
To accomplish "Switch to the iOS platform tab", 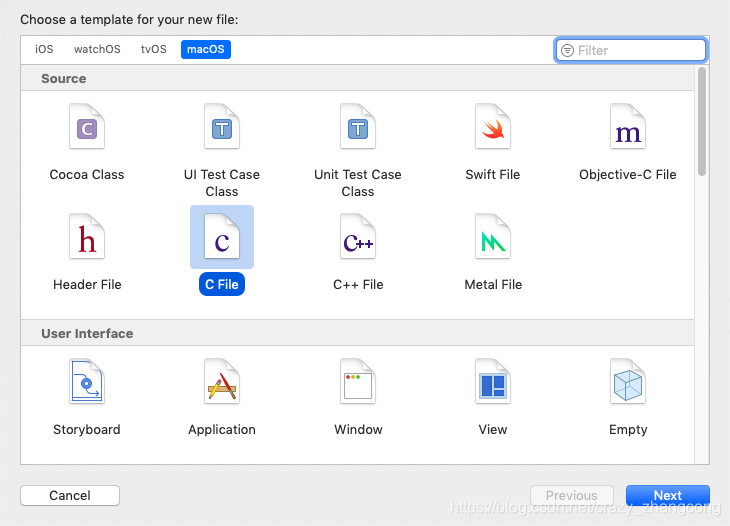I will click(44, 49).
